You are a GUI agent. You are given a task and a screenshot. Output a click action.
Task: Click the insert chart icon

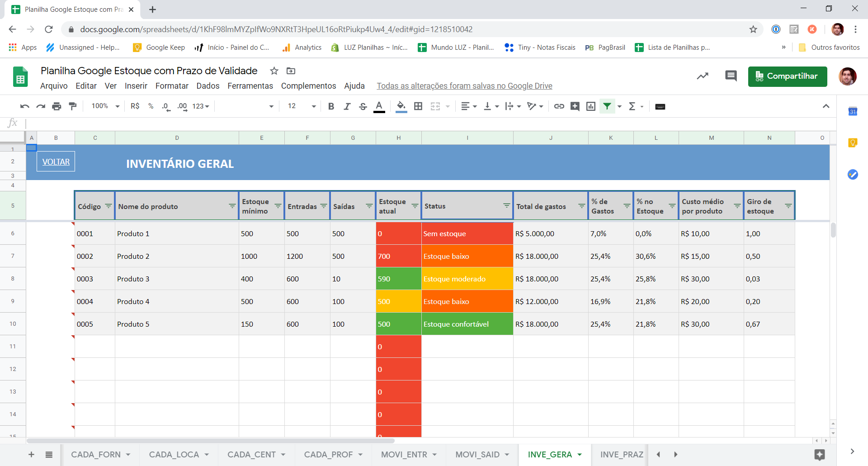591,106
